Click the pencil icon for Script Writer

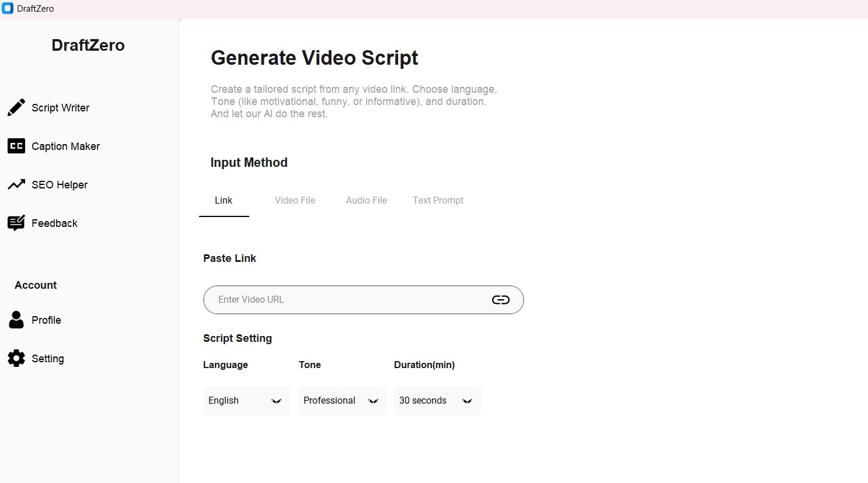point(16,107)
